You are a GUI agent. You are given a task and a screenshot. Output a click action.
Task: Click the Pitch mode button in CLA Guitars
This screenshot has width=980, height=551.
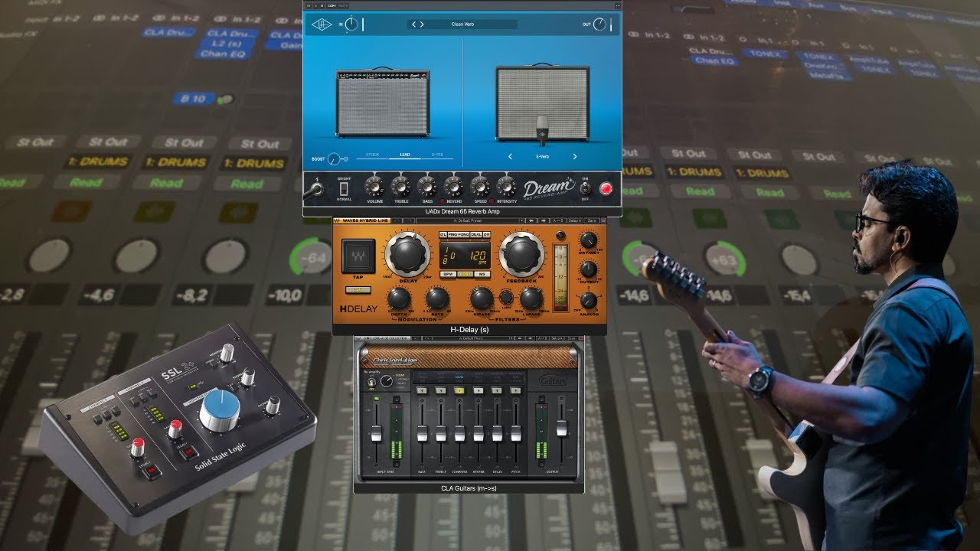(x=516, y=390)
